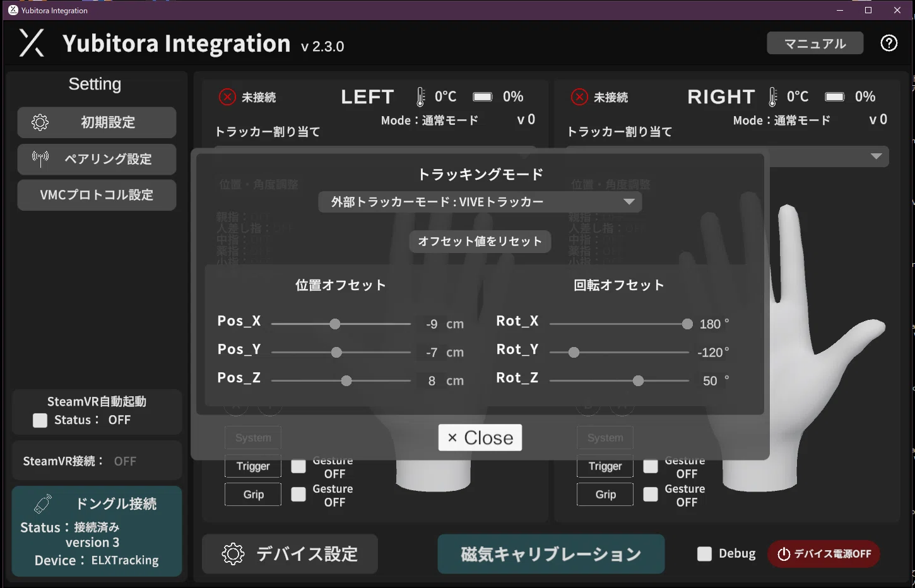Viewport: 915px width, 588px height.
Task: Click the Pos_Y value field -7
Action: (x=432, y=353)
